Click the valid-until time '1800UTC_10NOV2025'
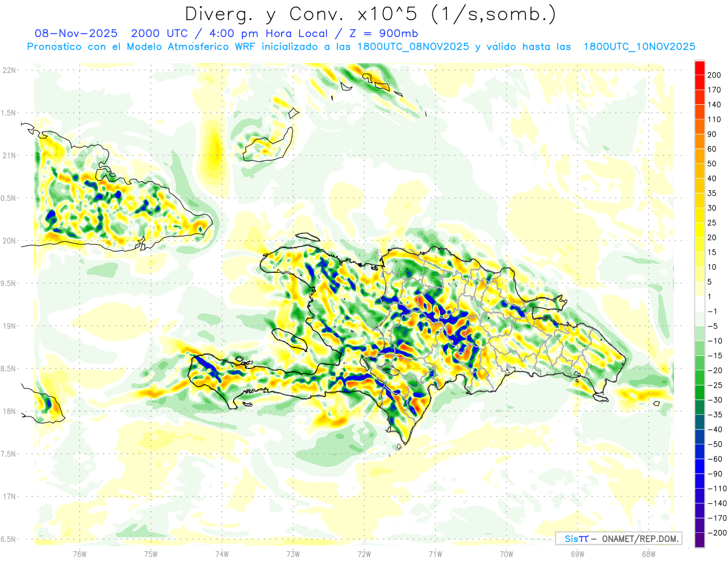This screenshot has width=728, height=562. pos(639,47)
